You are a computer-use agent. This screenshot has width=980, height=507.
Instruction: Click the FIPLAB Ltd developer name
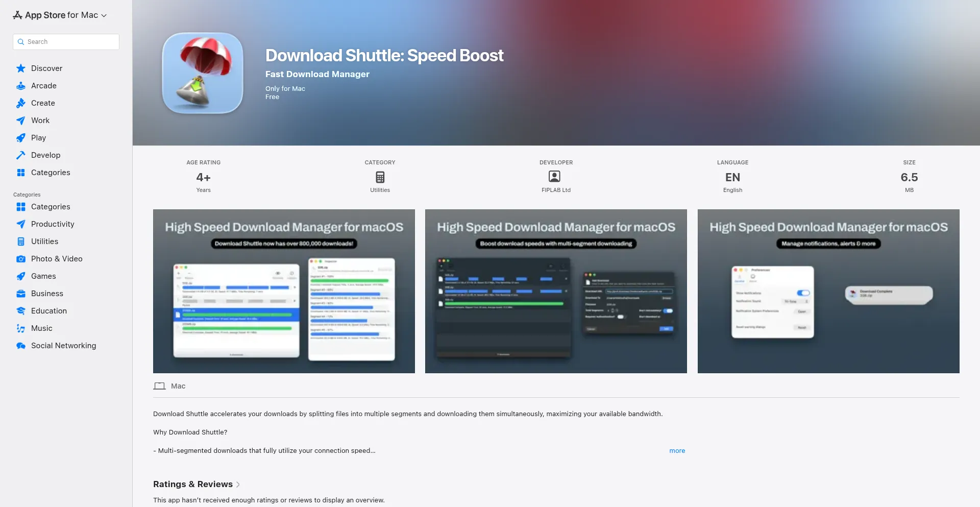[x=556, y=190]
